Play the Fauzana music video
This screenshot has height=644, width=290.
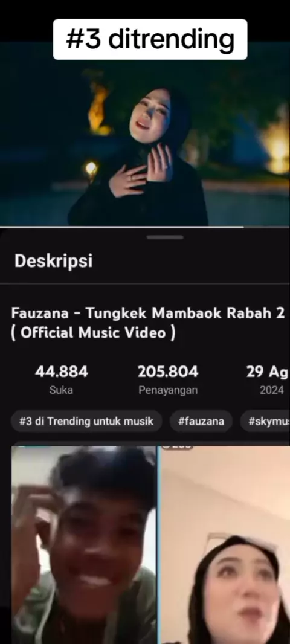[145, 134]
